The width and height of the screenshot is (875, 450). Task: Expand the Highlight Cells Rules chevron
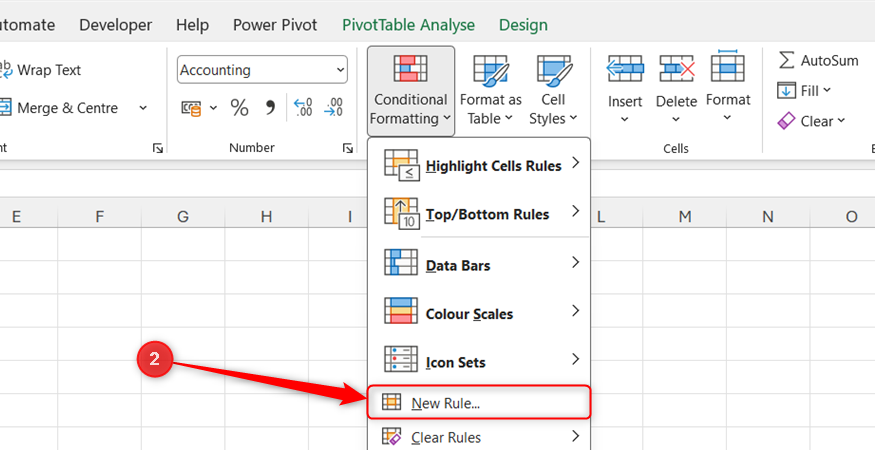point(575,163)
